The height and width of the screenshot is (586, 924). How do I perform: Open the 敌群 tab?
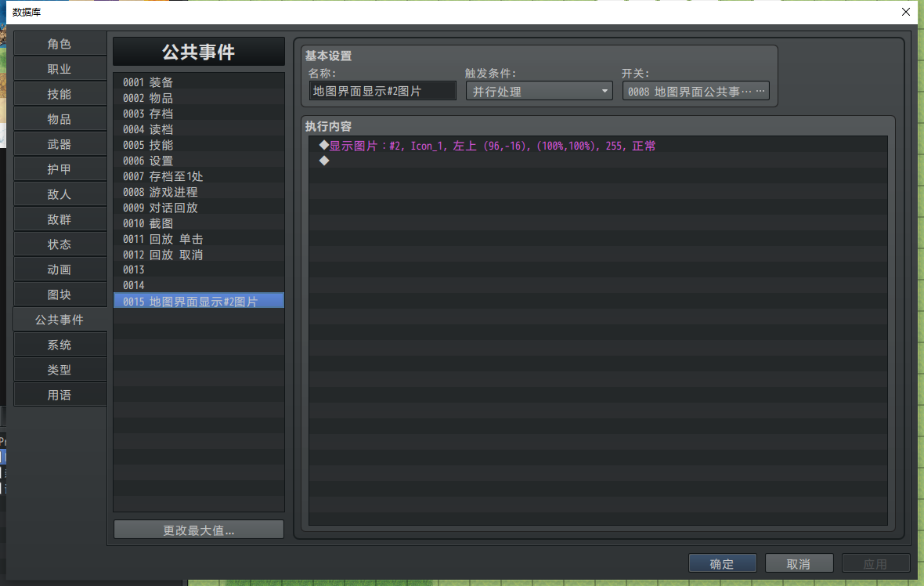tap(60, 219)
